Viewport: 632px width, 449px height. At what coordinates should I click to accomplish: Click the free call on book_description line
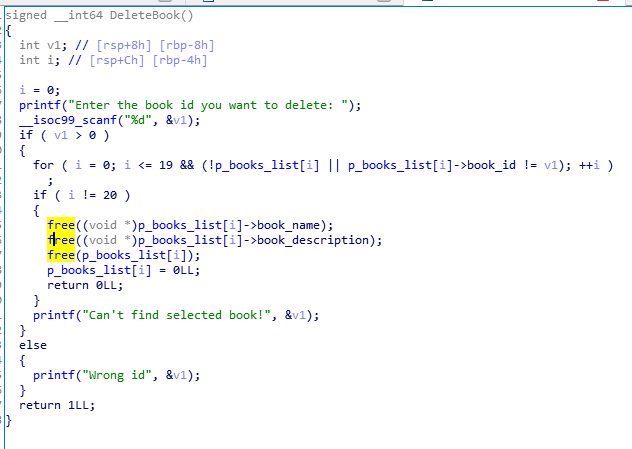click(61, 240)
